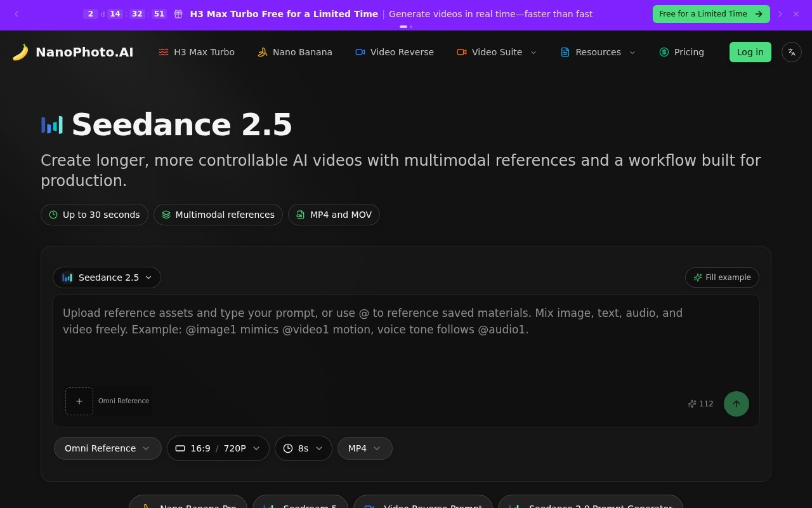Open the 8s duration dropdown
812x508 pixels.
click(303, 448)
